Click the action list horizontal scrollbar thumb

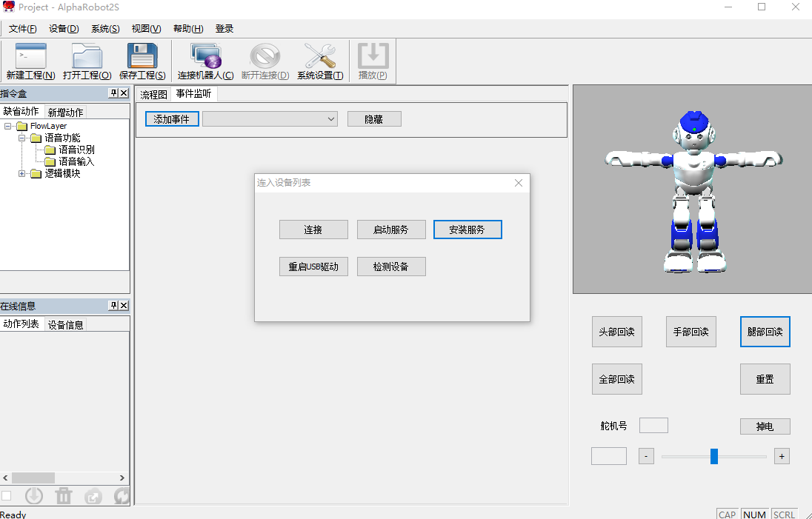pos(33,478)
